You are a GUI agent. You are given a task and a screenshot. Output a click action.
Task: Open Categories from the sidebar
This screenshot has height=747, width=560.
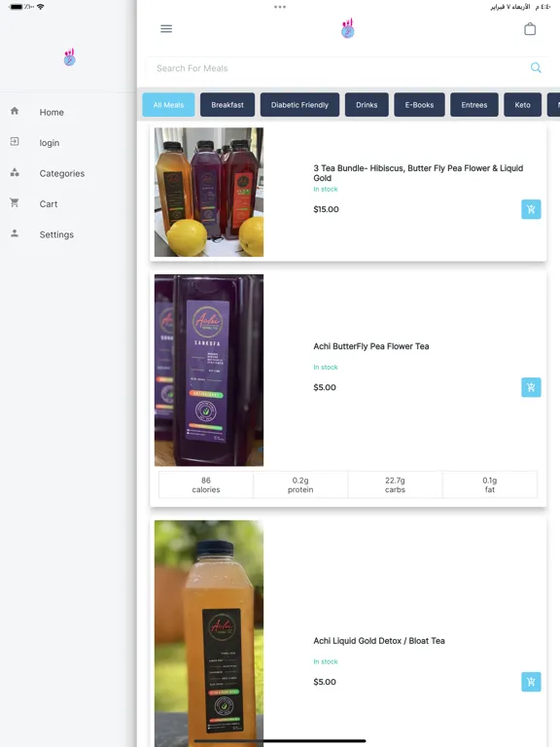(62, 173)
